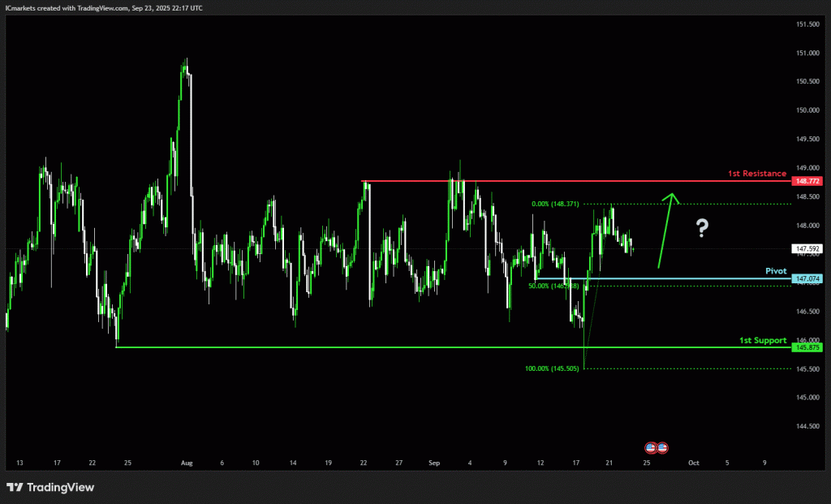Select the current price 147.592 label
The width and height of the screenshot is (831, 504).
point(808,249)
